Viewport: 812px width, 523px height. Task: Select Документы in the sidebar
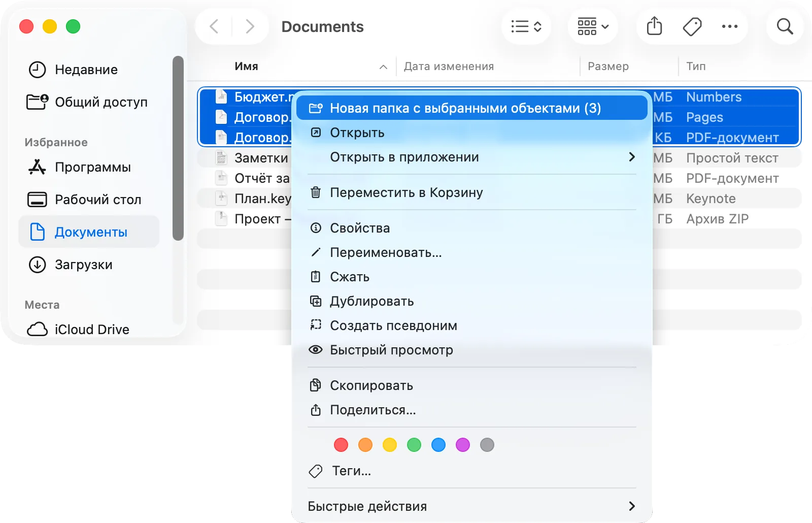click(89, 232)
